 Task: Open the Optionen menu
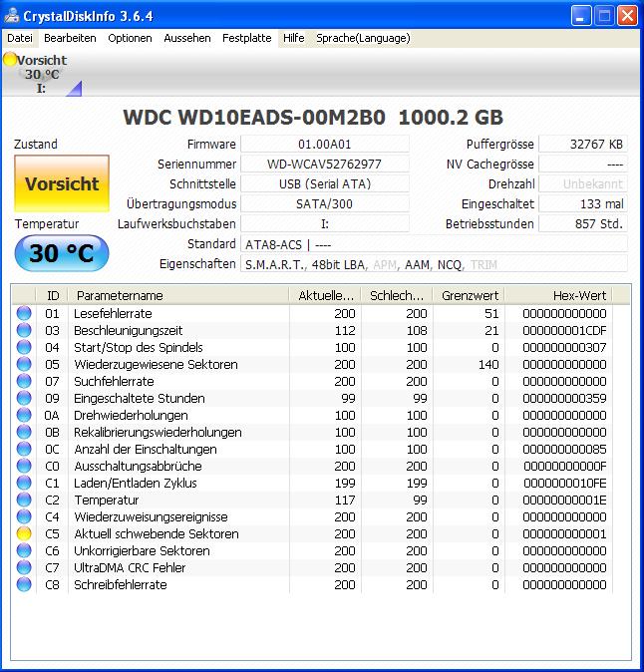point(130,38)
